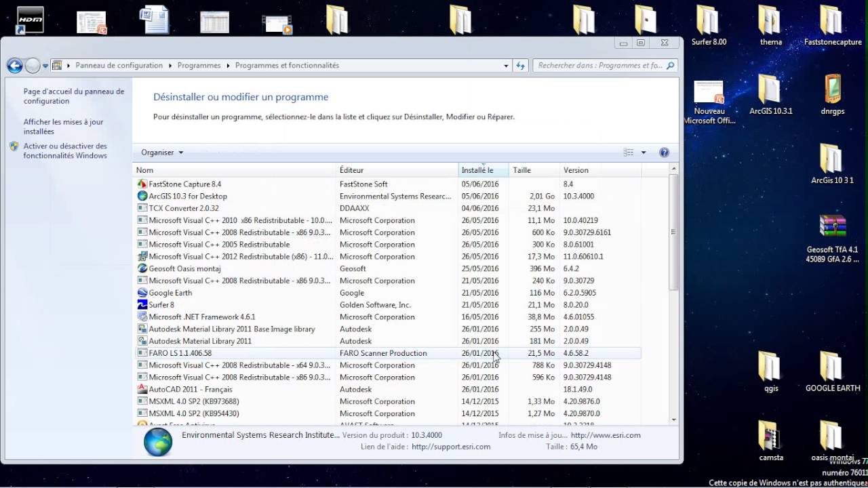Open the camsta desktop folder
Screen dimensions: 868x488
(770, 441)
